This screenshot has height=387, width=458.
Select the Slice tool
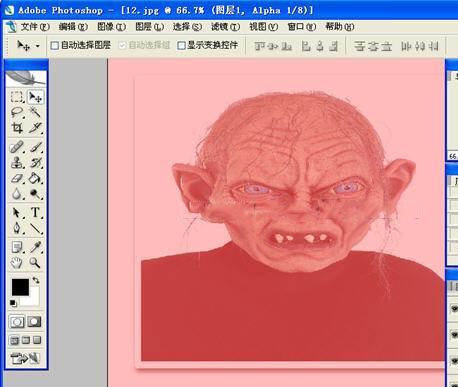(35, 127)
